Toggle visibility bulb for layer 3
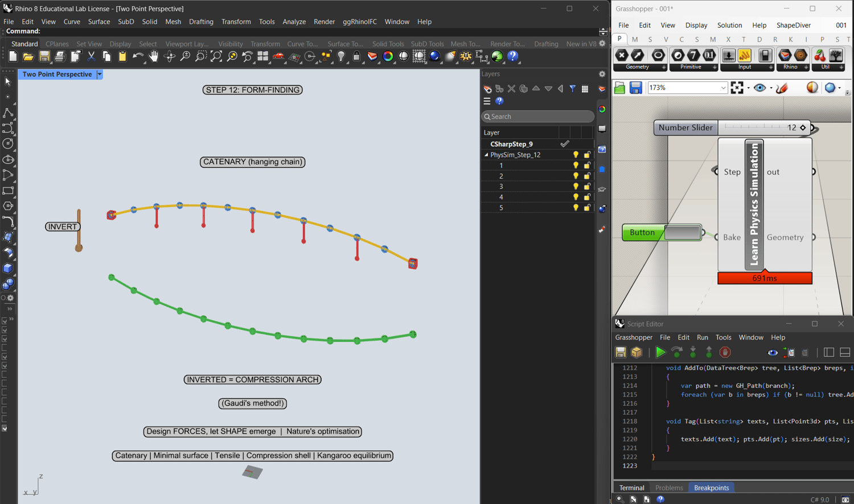This screenshot has width=854, height=504. point(576,187)
